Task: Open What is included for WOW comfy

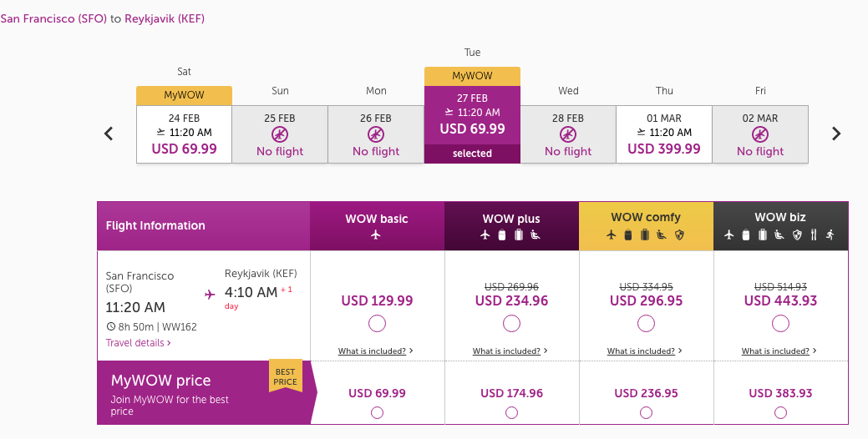Action: pyautogui.click(x=644, y=351)
